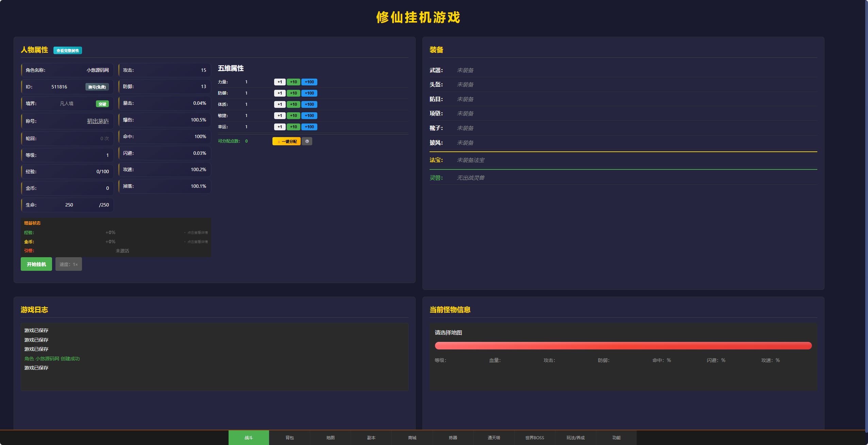Click the 靴子 boots equipment slot
The width and height of the screenshot is (868, 445).
click(623, 128)
